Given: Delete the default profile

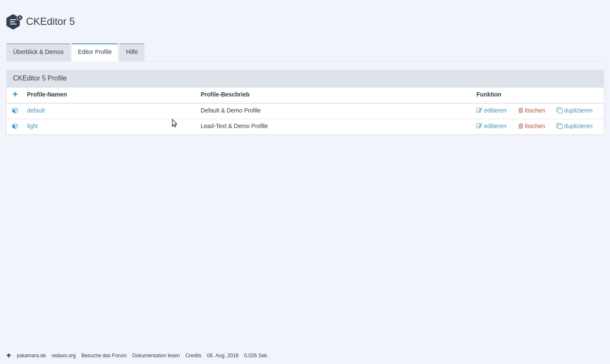Looking at the screenshot, I should [532, 110].
